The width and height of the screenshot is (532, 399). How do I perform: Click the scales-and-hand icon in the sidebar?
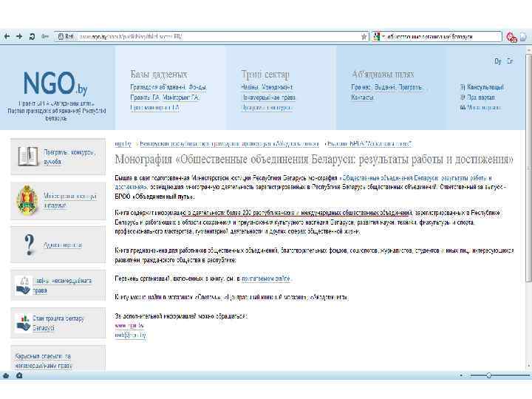pyautogui.click(x=23, y=285)
